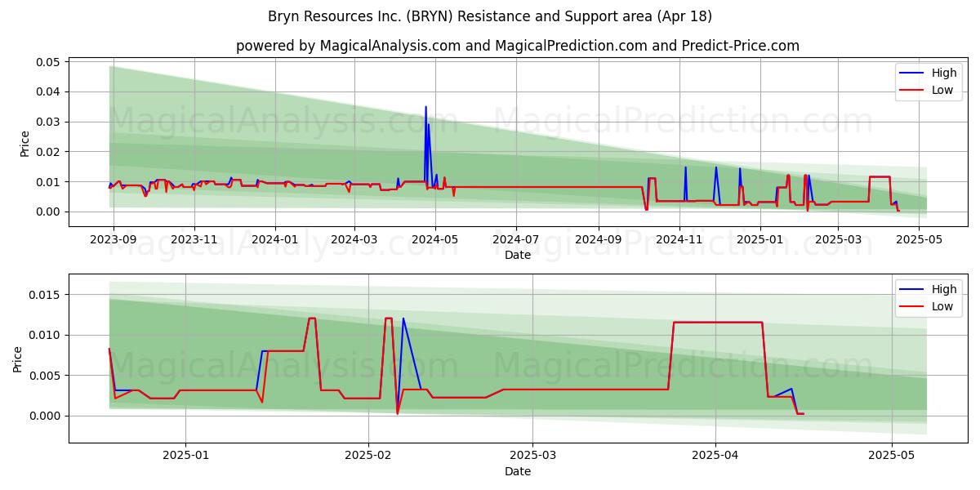Click the '0.04' y-axis label on top chart
Viewport: 980px width, 490px height.
click(x=48, y=92)
